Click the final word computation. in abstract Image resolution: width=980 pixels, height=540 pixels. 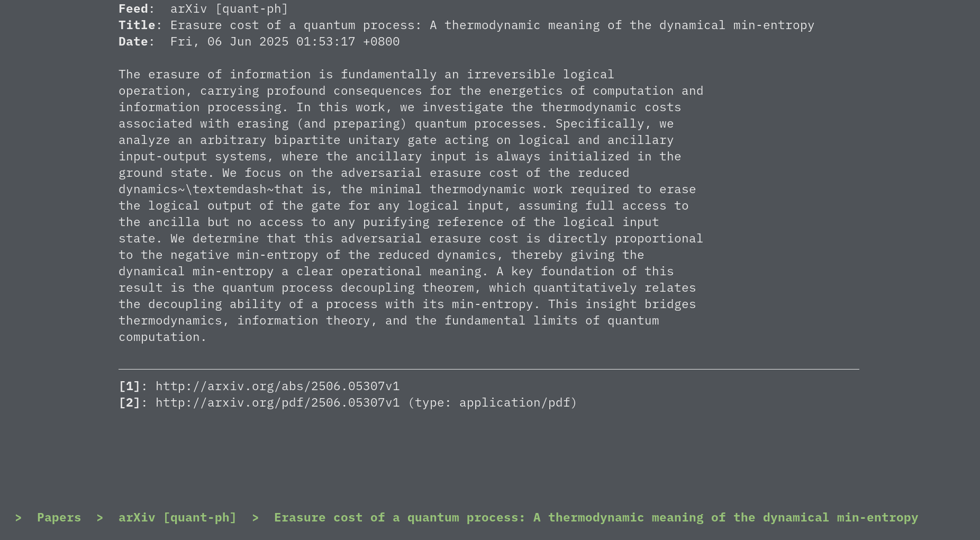click(x=162, y=337)
